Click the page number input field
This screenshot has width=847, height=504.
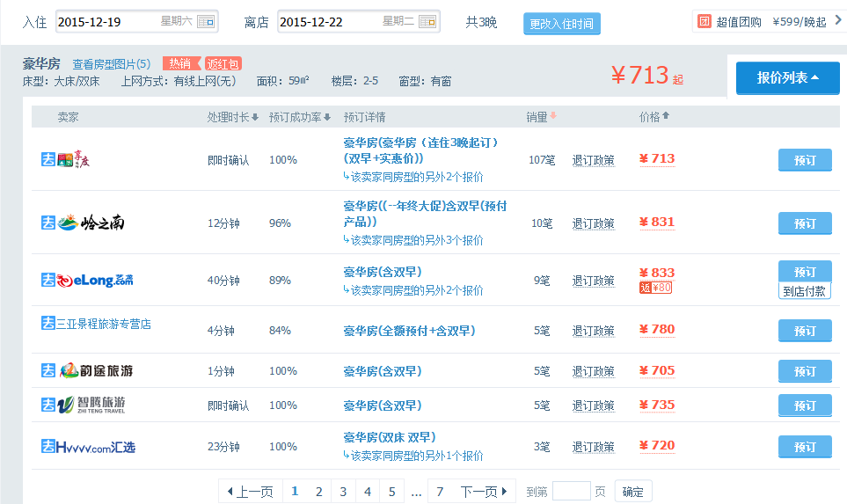[x=571, y=492]
